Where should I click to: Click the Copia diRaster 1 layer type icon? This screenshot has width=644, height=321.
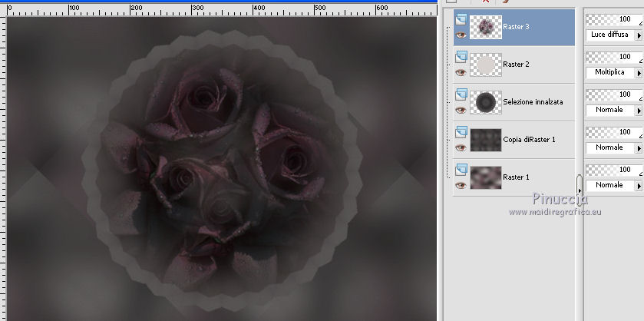[461, 133]
